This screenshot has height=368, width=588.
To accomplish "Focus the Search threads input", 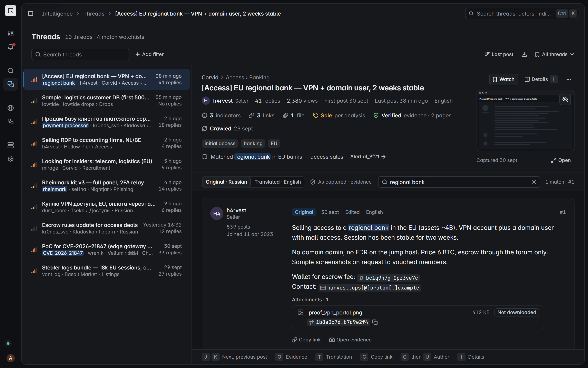I will point(80,54).
